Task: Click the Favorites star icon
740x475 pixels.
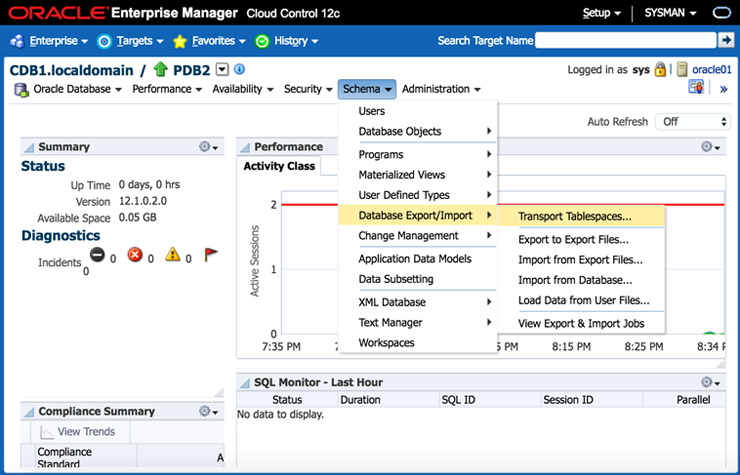Action: (180, 42)
